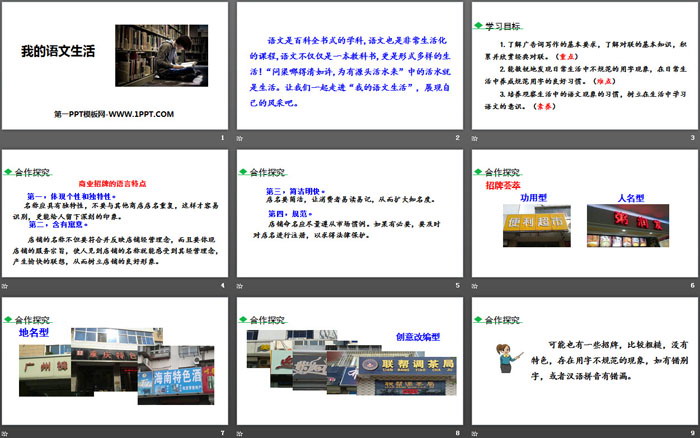The height and width of the screenshot is (438, 700).
Task: Click slide number 5 label
Action: pos(457,285)
